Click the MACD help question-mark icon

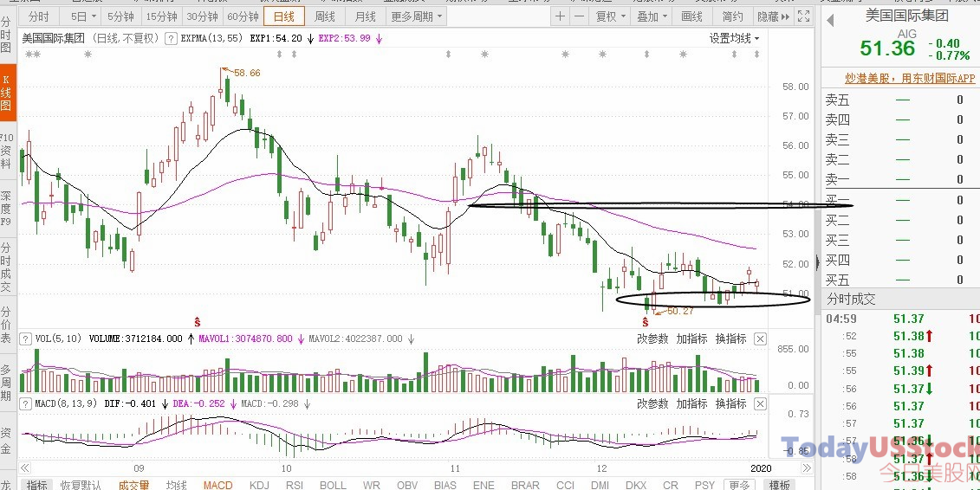pos(26,403)
